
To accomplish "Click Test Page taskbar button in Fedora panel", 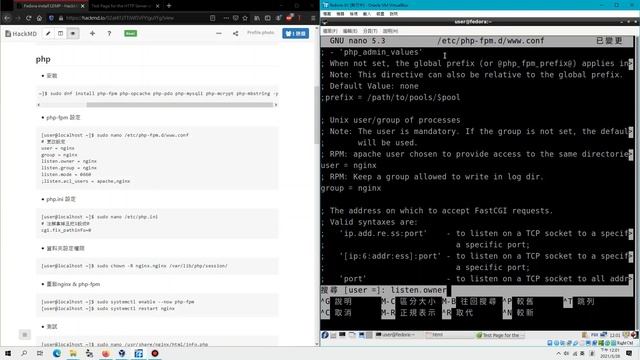I will tap(500, 335).
